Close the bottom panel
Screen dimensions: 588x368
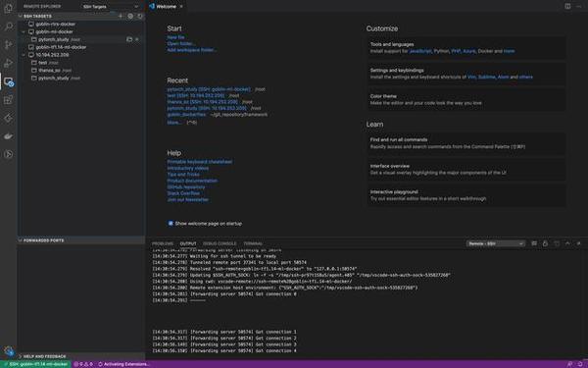578,243
